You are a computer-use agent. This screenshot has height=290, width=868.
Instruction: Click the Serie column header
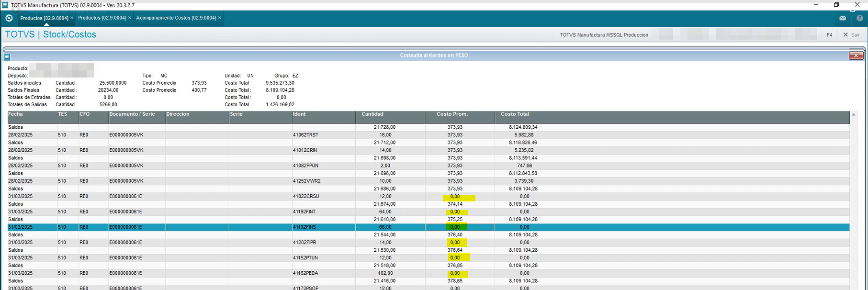(x=260, y=117)
